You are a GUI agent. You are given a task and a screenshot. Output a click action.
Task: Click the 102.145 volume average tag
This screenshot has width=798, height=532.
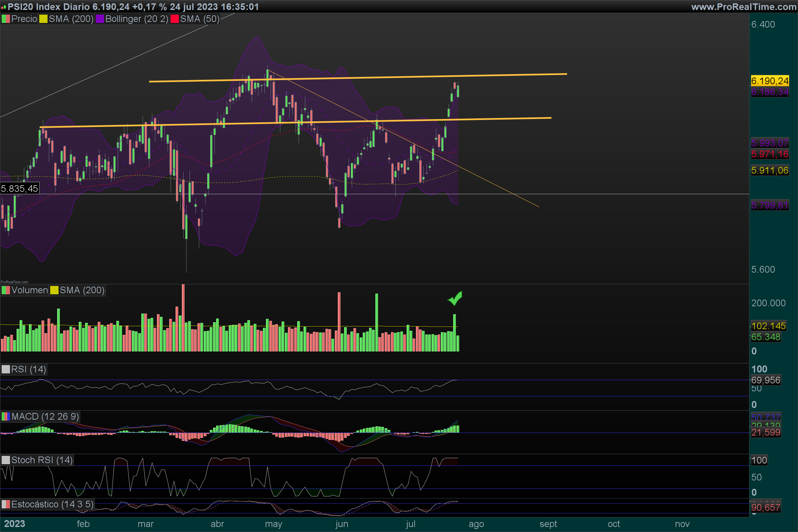(768, 326)
